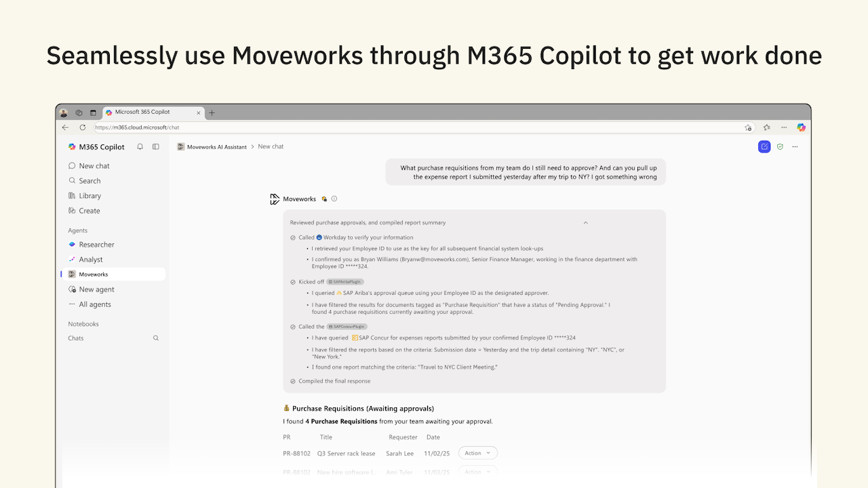Click the New chat breadcrumb label
The width and height of the screenshot is (868, 488).
[x=271, y=146]
